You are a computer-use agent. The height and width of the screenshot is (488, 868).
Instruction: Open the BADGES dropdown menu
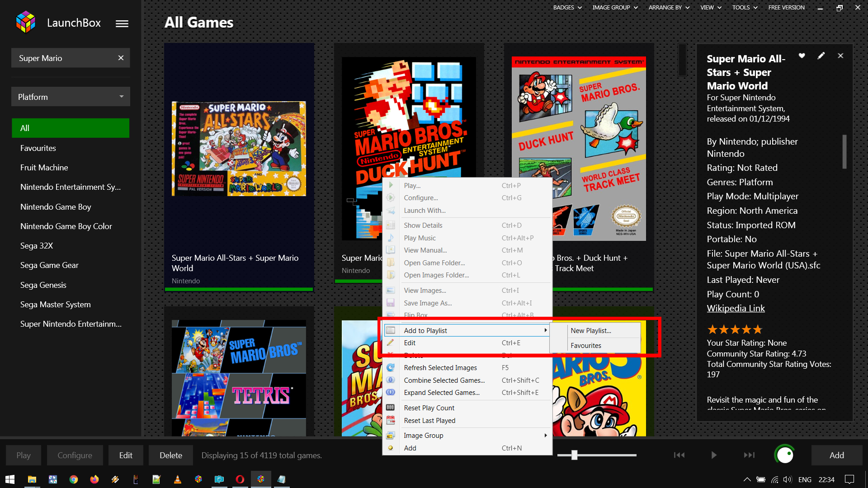pyautogui.click(x=567, y=7)
